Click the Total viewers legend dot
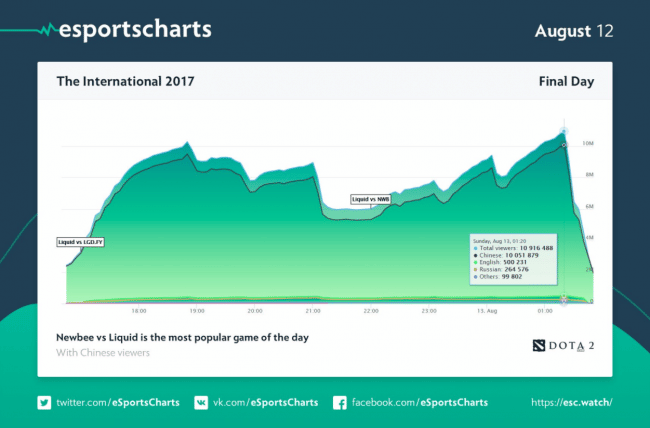 (474, 247)
